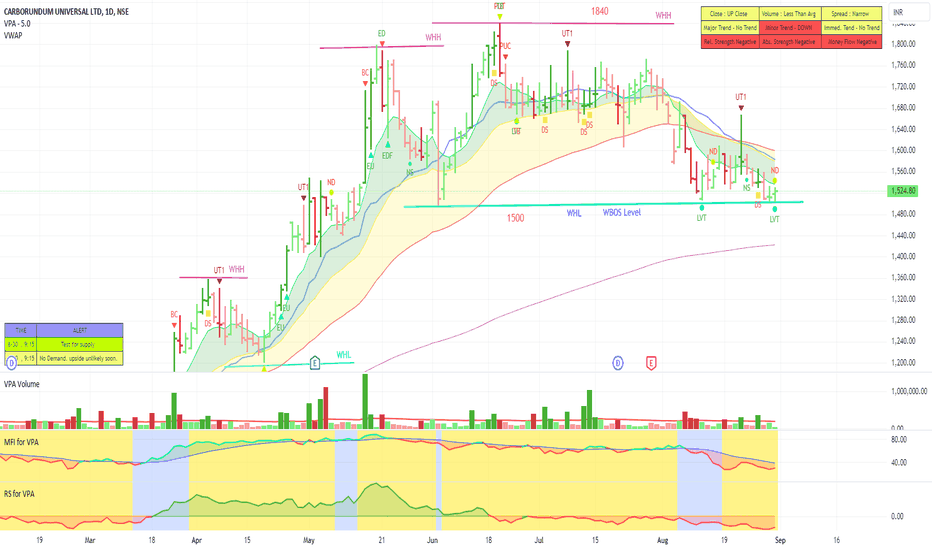Click the 1,800.00 price axis label
Screen dimensions: 932x550
click(903, 43)
